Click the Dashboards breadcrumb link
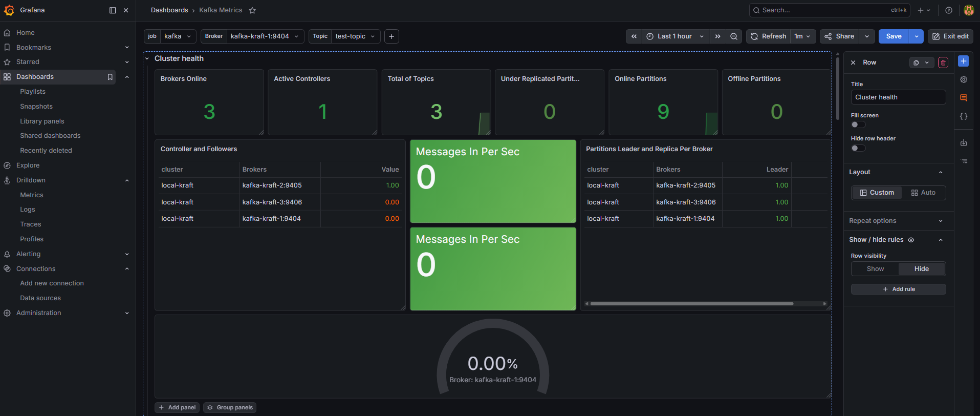This screenshot has width=980, height=416. pos(169,10)
